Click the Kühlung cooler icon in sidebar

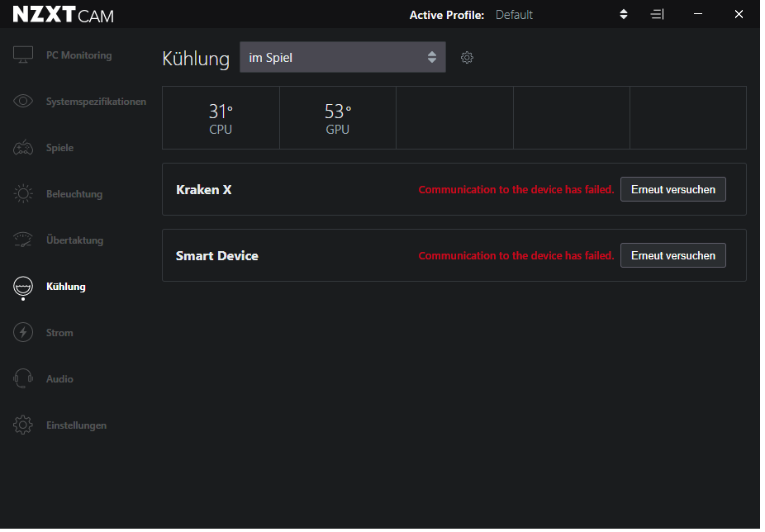(x=23, y=287)
